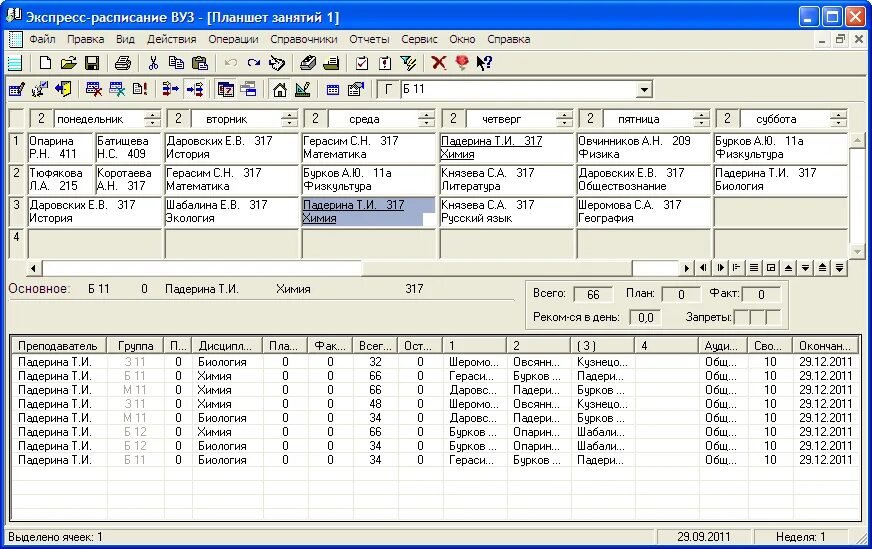Image resolution: width=872 pixels, height=549 pixels.
Task: Click the triangle ruler and pencil icon
Action: click(x=303, y=89)
